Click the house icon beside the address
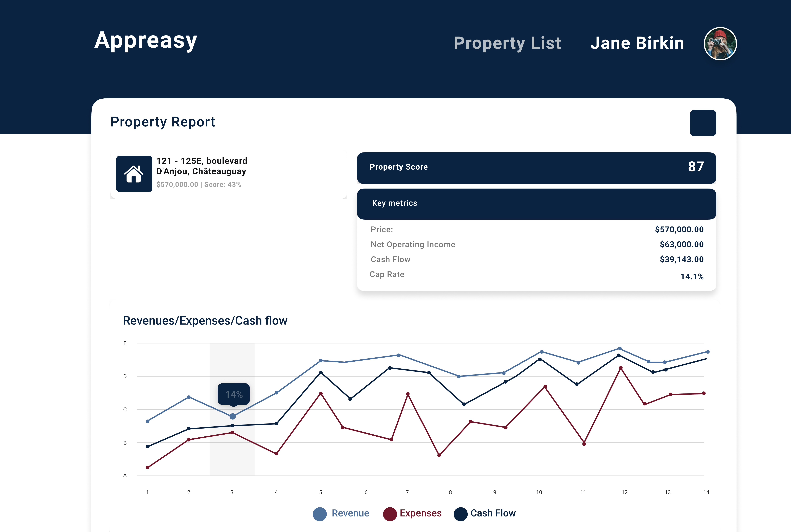Screen dimensions: 791x532 134,174
